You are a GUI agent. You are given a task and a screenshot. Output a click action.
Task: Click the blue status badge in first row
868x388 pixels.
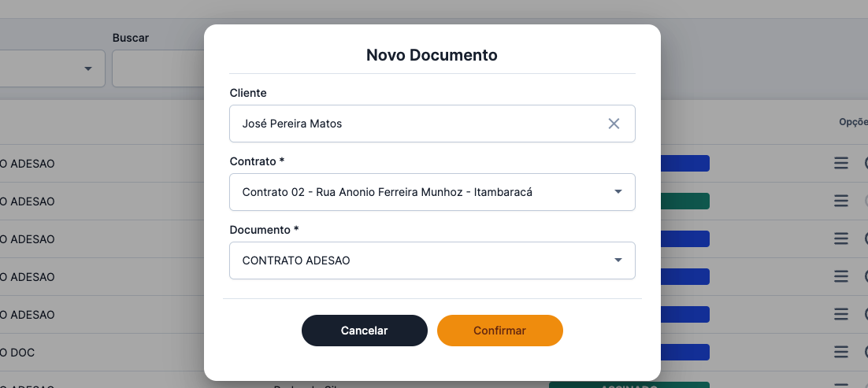click(684, 164)
